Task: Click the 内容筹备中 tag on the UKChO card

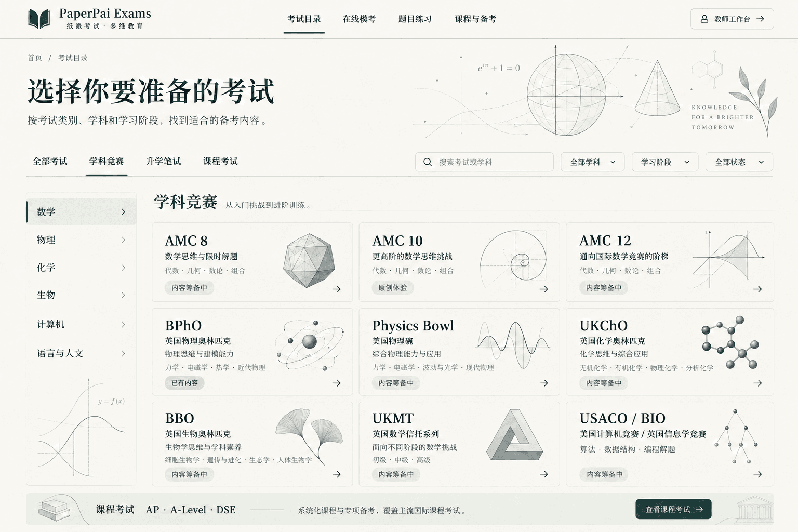Action: pyautogui.click(x=604, y=383)
